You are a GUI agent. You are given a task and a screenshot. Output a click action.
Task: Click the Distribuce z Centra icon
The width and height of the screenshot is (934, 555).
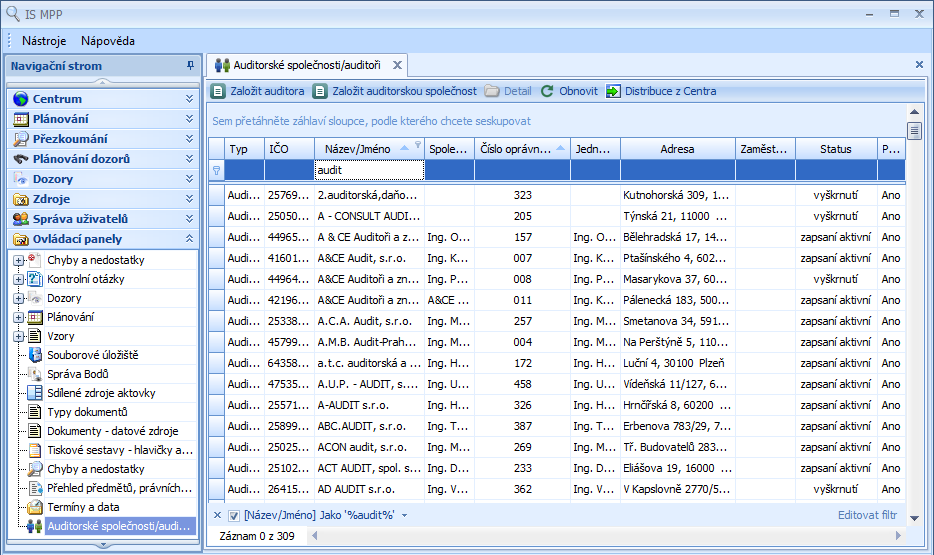pos(613,91)
